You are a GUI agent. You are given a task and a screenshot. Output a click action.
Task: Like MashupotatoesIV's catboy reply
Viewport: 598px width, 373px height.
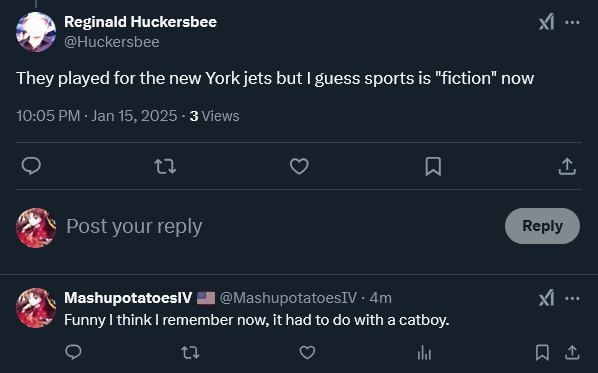[307, 352]
